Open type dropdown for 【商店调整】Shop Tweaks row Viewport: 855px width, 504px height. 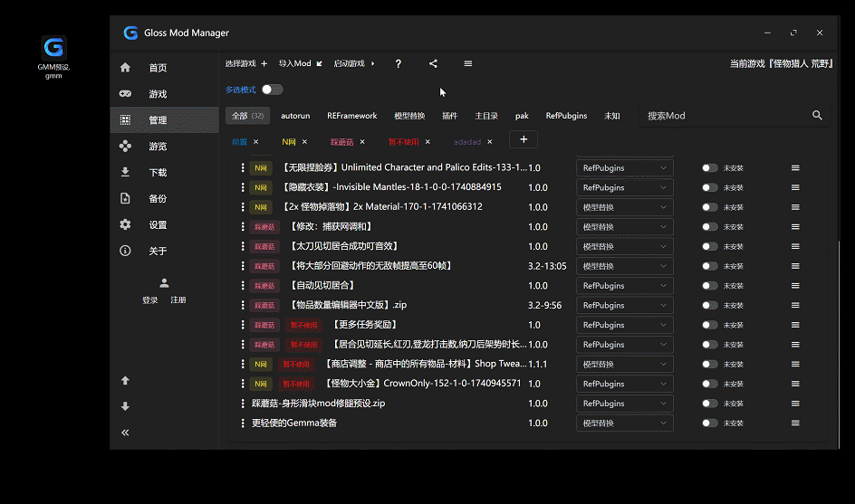point(624,364)
